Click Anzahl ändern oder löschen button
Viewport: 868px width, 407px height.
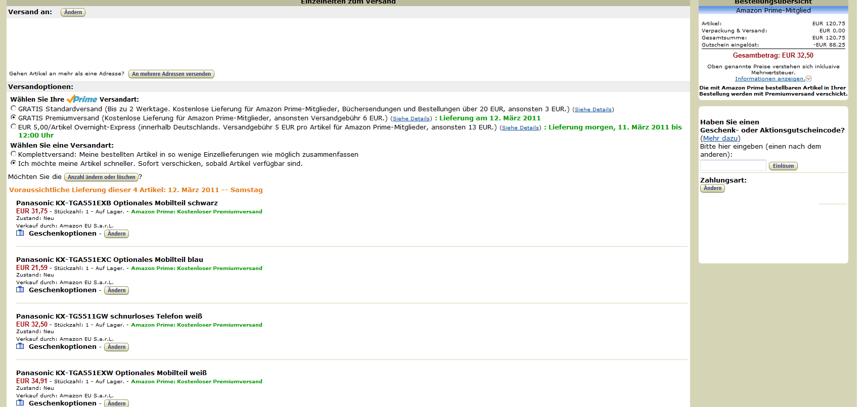coord(102,177)
